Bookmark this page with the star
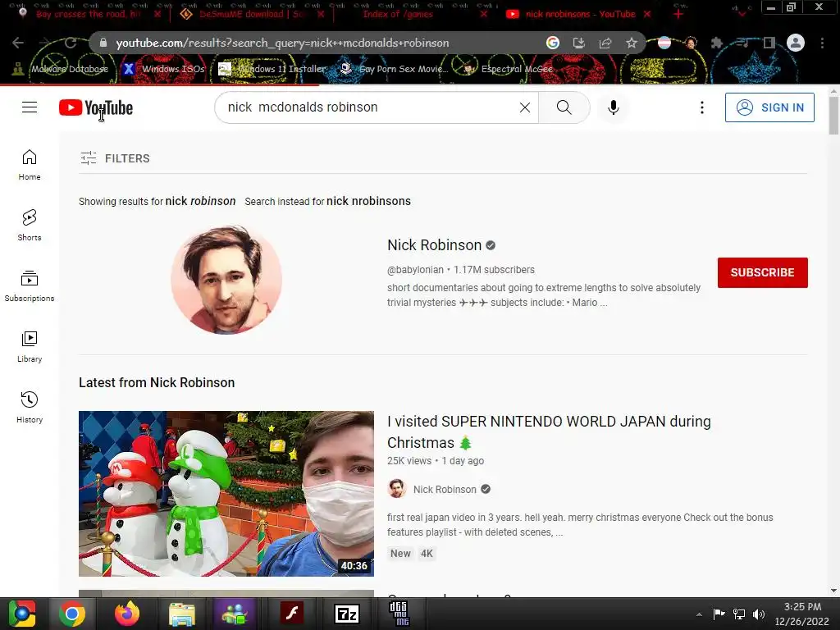 (632, 43)
